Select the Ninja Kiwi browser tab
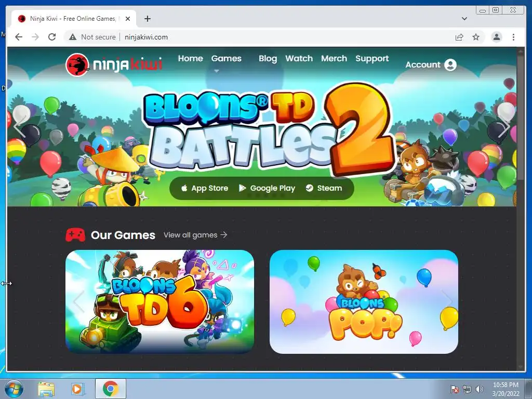 74,19
